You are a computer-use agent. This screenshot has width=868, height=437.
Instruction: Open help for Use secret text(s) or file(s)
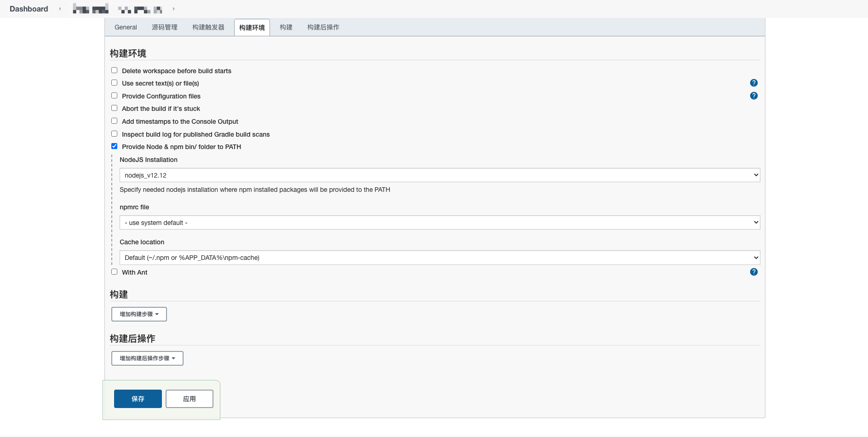point(753,83)
